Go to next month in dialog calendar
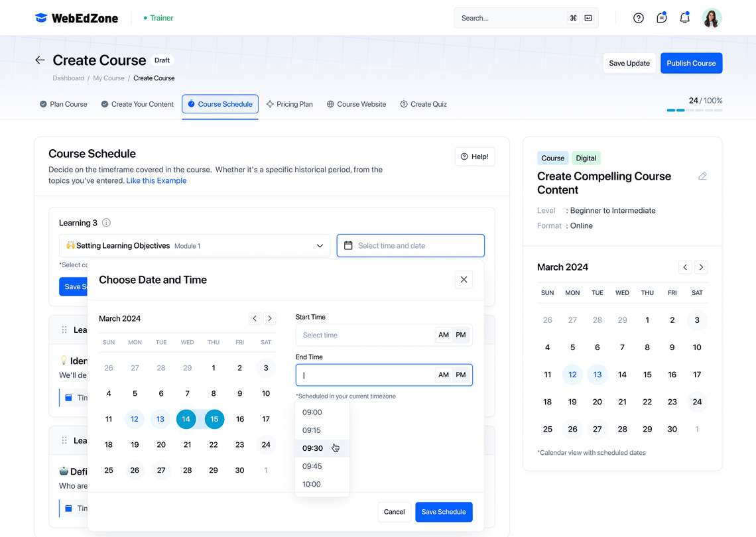The image size is (756, 537). point(270,319)
